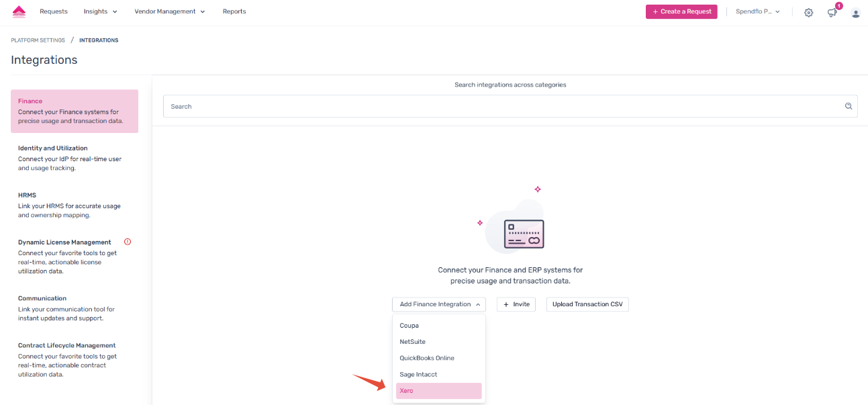Select the HRMS category
The height and width of the screenshot is (405, 868).
point(75,205)
